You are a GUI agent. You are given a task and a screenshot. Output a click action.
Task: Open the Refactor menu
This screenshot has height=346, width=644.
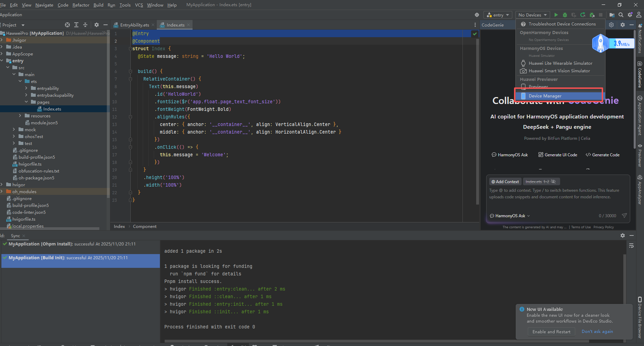(x=81, y=5)
